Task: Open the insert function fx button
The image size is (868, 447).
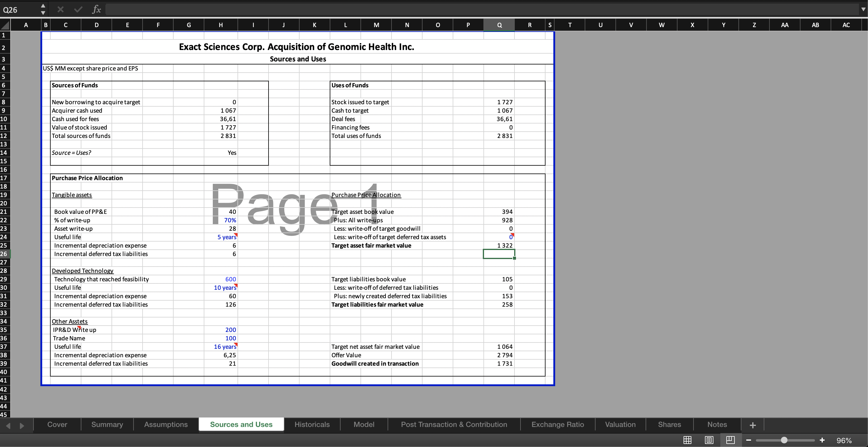Action: click(96, 9)
